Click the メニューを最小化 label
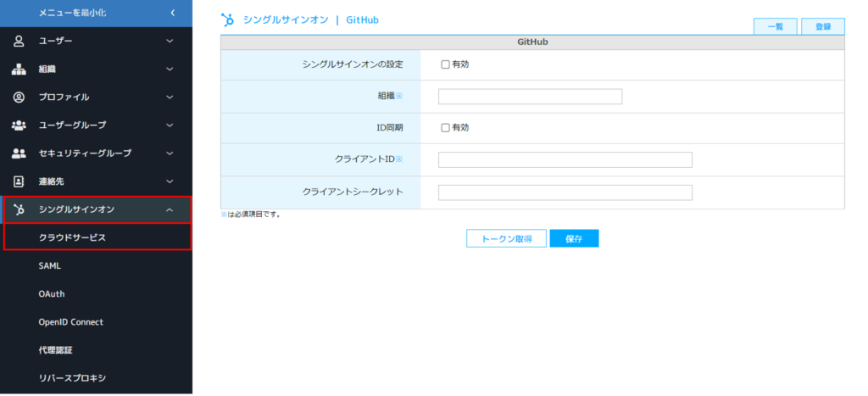Screen dimensions: 868x396 click(73, 13)
